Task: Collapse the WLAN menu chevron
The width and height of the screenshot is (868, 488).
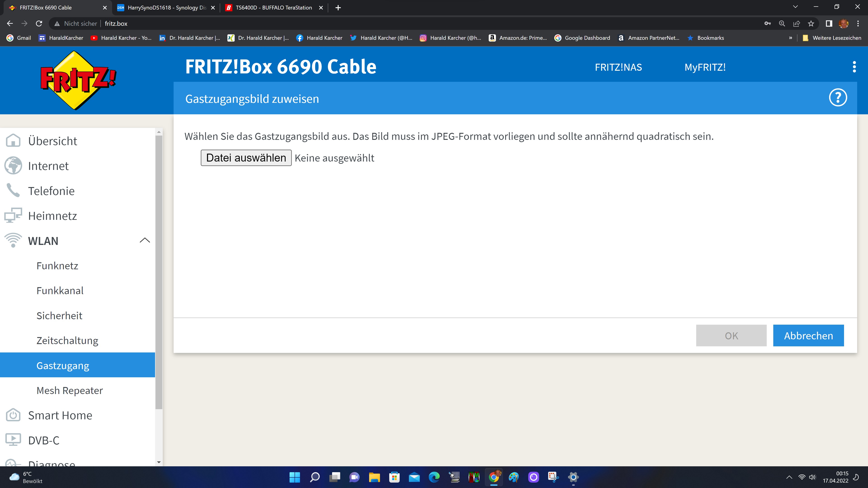Action: point(145,240)
